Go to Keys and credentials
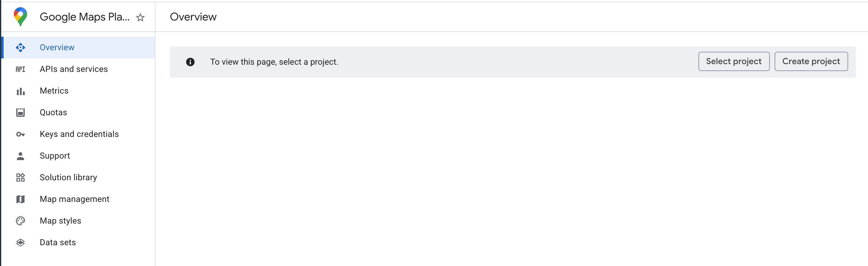The image size is (868, 266). (x=79, y=134)
